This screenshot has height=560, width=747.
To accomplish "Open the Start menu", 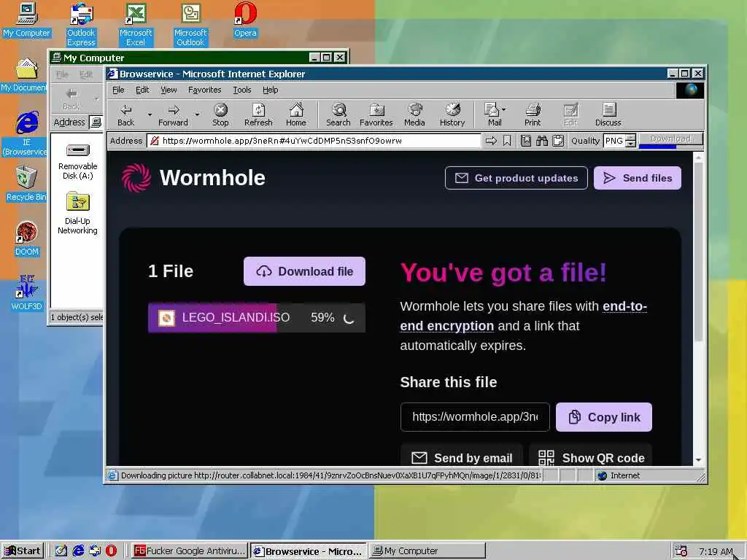I will pyautogui.click(x=23, y=551).
